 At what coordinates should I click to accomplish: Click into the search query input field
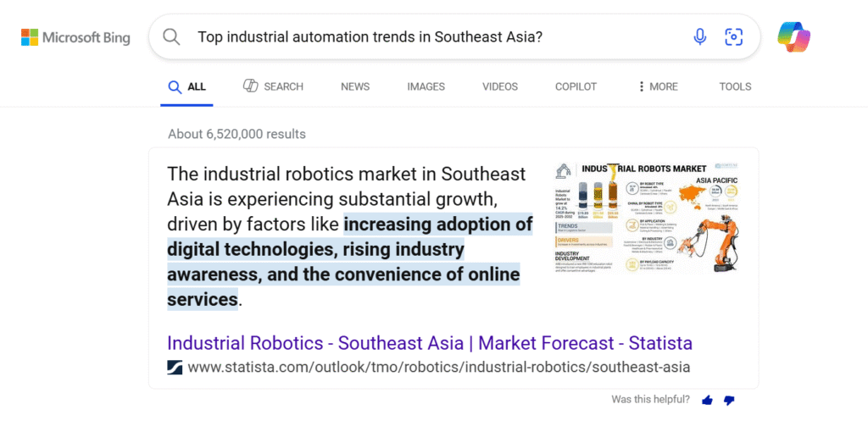(437, 37)
